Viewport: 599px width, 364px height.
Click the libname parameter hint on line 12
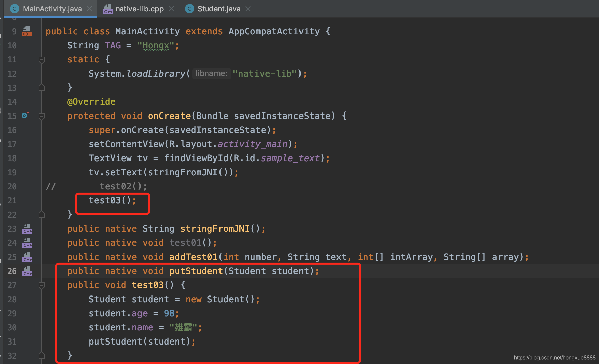pos(211,73)
